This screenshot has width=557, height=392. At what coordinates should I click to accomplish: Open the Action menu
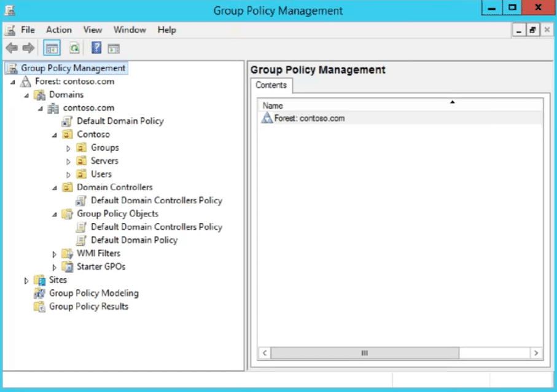point(59,30)
